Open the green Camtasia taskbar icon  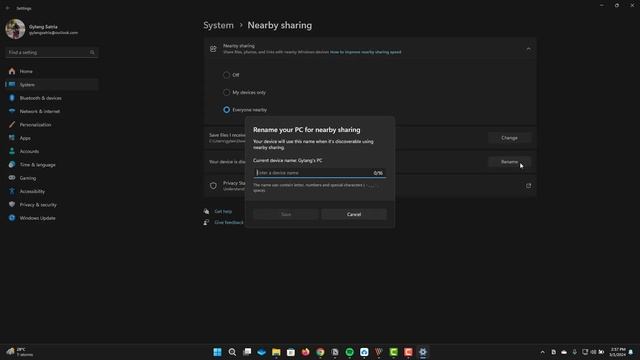pos(393,352)
